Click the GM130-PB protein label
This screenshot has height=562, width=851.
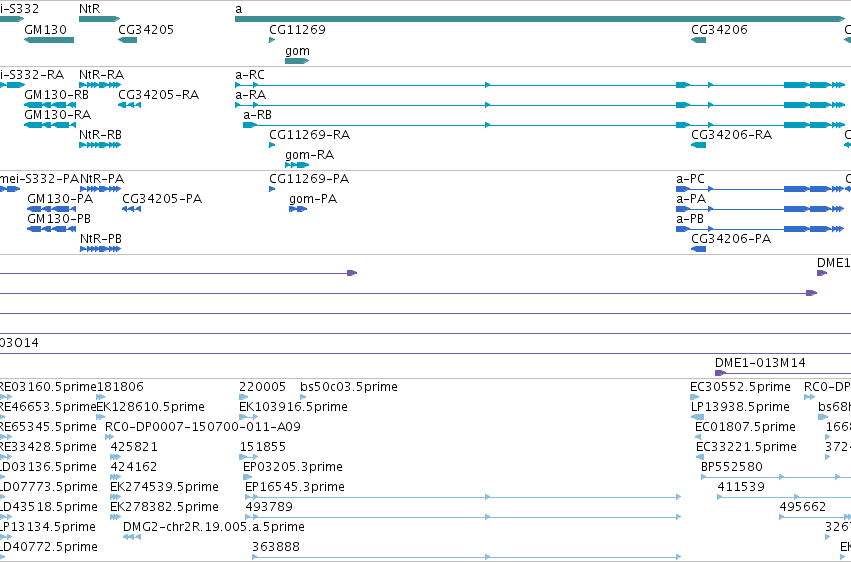tap(59, 219)
